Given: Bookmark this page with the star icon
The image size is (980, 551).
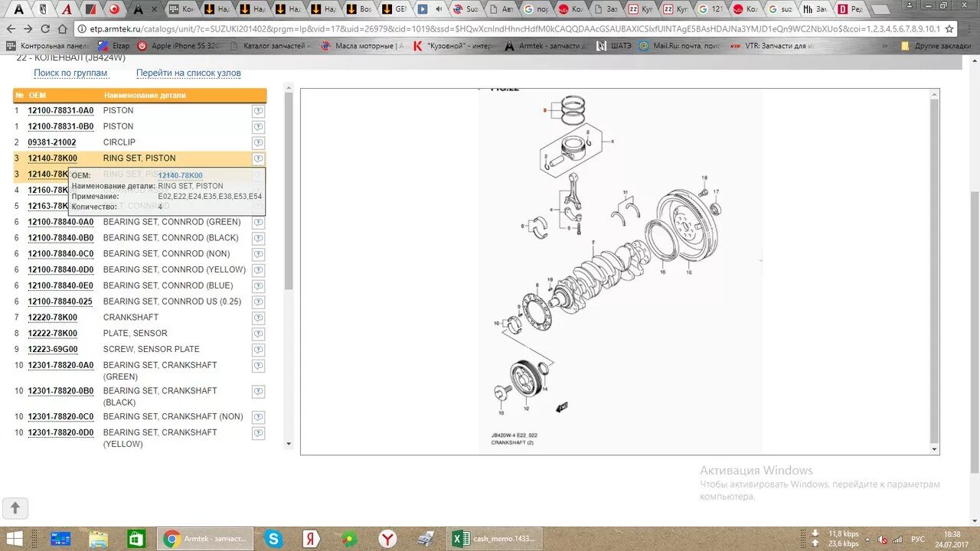Looking at the screenshot, I should tap(949, 28).
